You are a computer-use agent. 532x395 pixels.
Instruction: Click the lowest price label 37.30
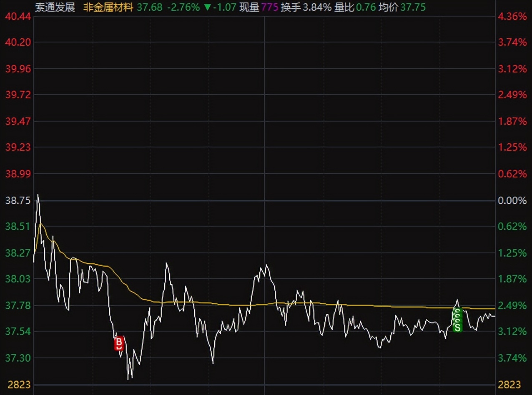(x=18, y=357)
